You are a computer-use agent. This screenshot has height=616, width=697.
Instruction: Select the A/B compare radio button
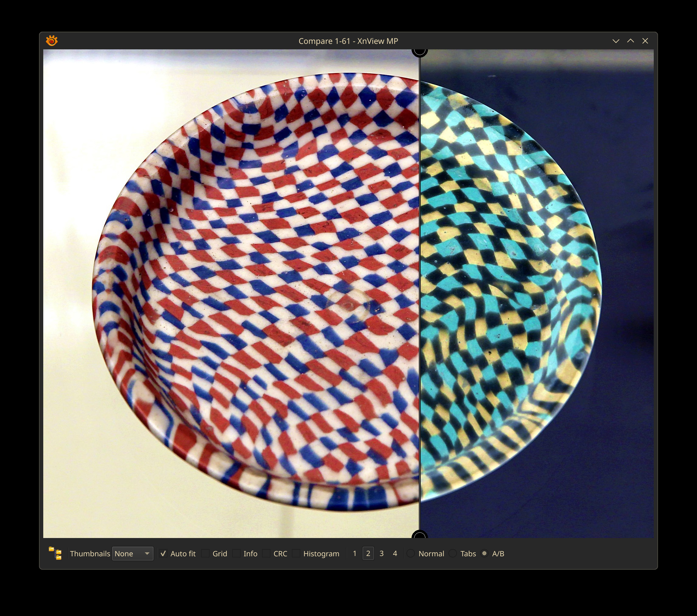[484, 554]
